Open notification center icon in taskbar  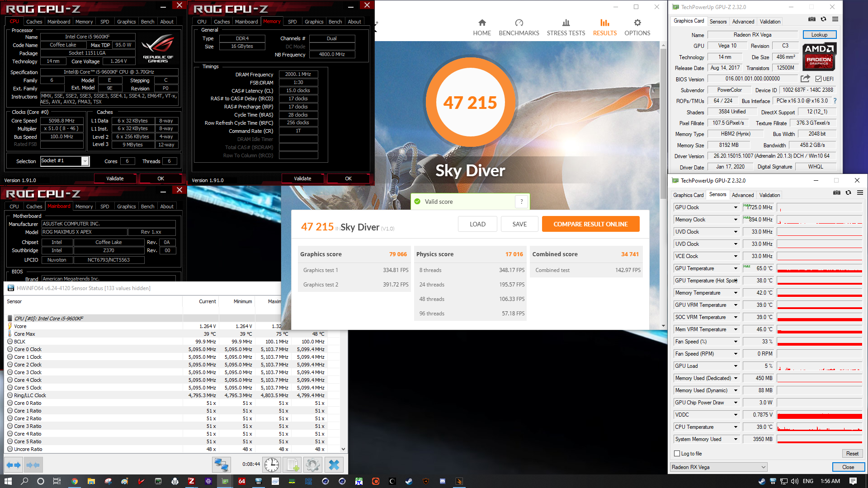(853, 481)
